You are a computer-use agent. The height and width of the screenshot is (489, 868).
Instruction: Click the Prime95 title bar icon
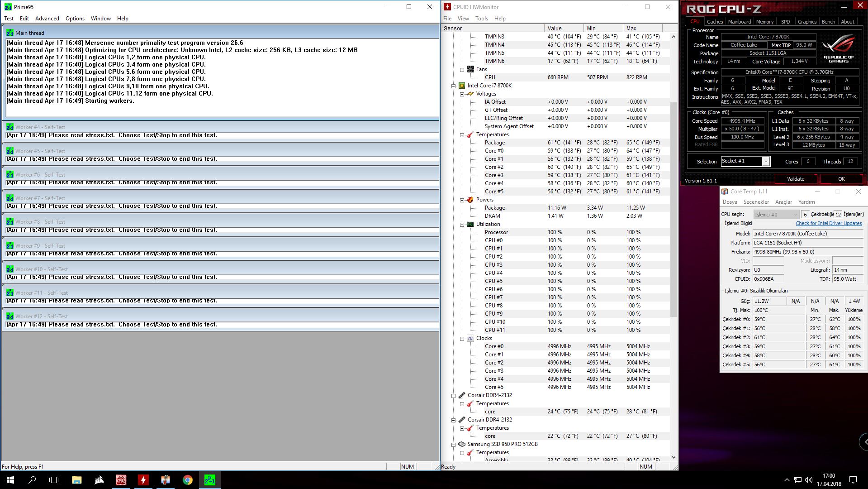(x=8, y=7)
